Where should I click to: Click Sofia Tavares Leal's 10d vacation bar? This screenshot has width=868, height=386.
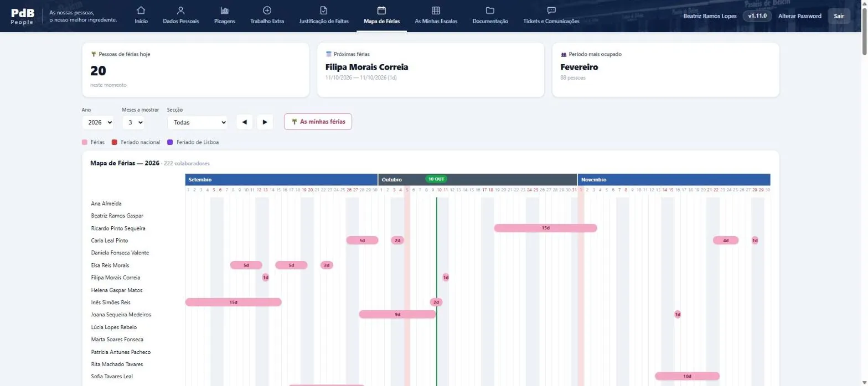[687, 376]
